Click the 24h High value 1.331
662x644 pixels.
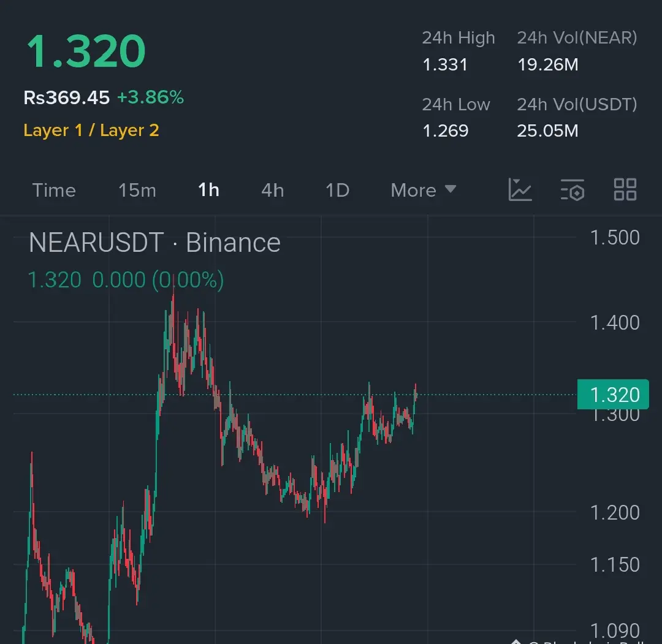coord(445,65)
